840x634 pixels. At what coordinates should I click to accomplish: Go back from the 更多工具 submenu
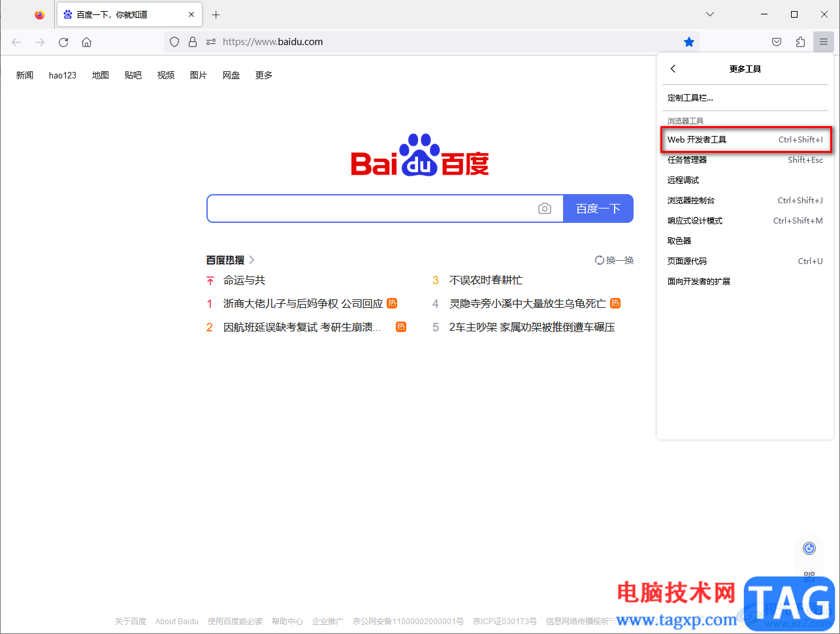673,69
